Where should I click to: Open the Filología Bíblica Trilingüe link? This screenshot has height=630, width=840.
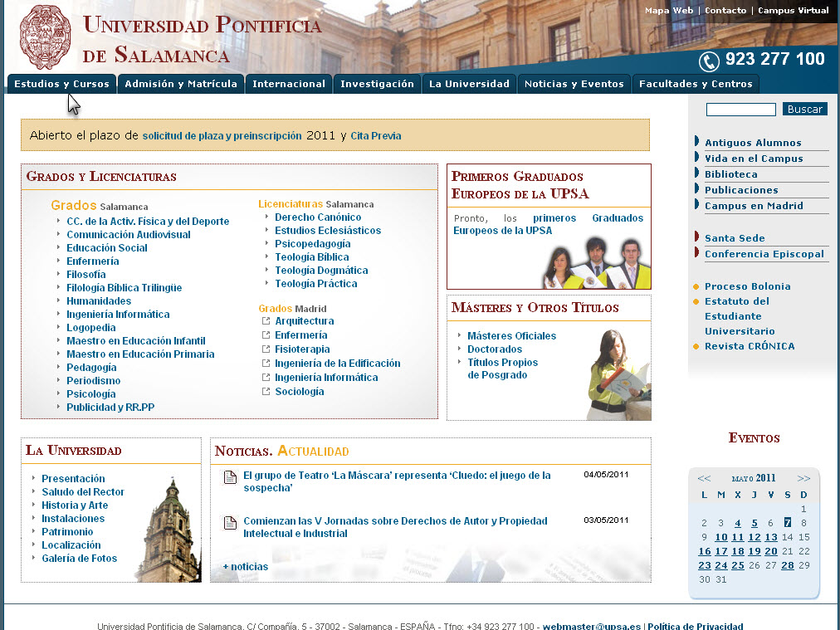click(124, 288)
